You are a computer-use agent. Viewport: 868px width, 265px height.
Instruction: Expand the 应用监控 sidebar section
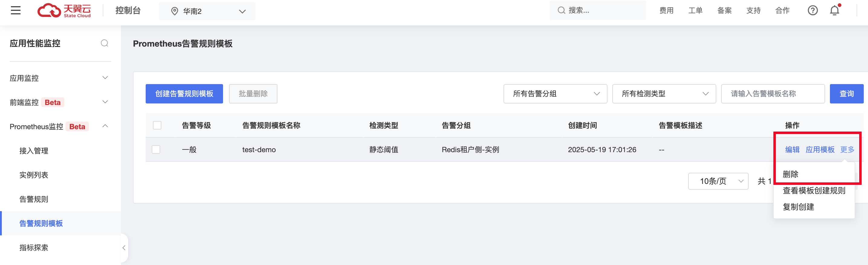[x=59, y=78]
